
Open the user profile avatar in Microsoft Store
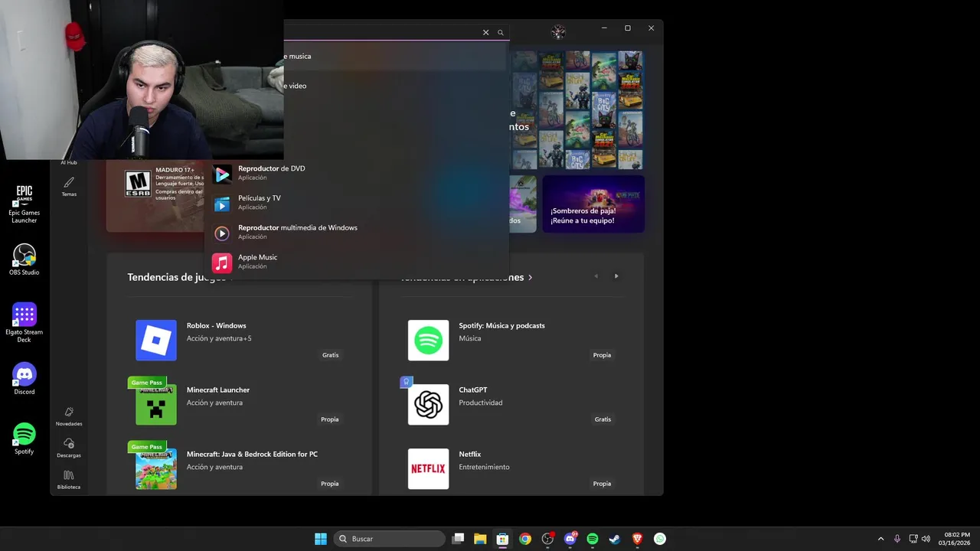558,31
